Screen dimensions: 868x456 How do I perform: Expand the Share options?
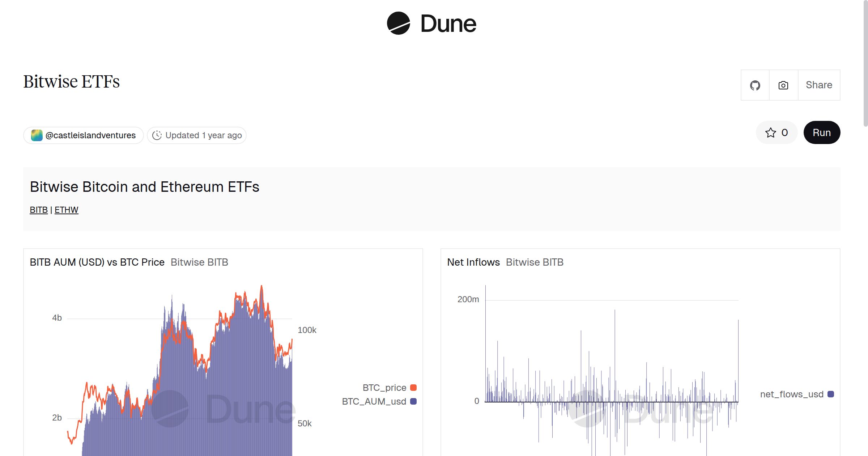[x=819, y=85]
